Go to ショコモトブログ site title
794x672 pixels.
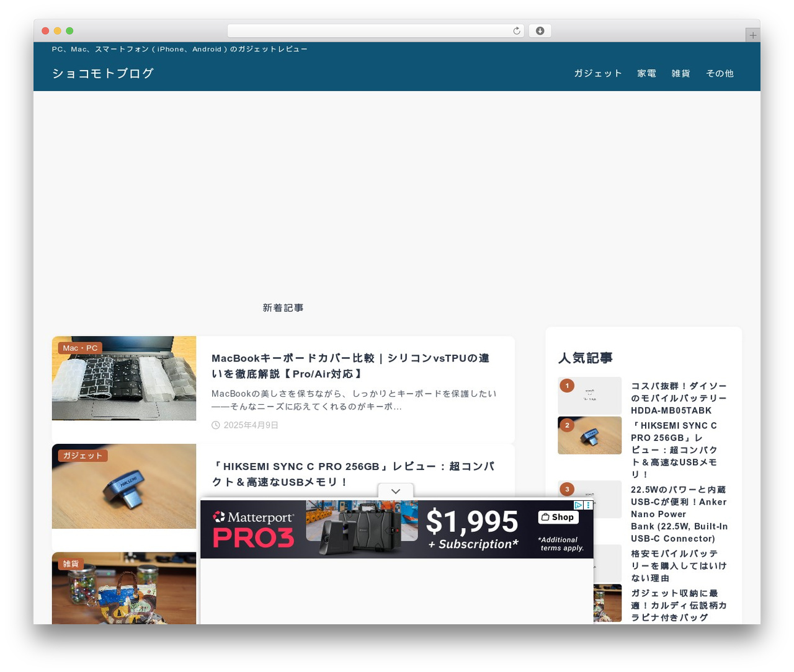tap(103, 73)
